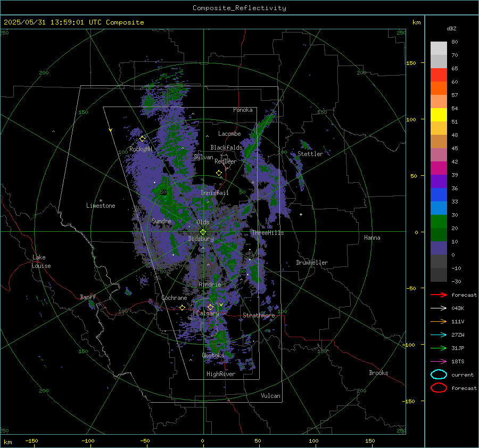Click the Drumheller label
Image resolution: width=479 pixels, height=448 pixels.
click(x=312, y=263)
